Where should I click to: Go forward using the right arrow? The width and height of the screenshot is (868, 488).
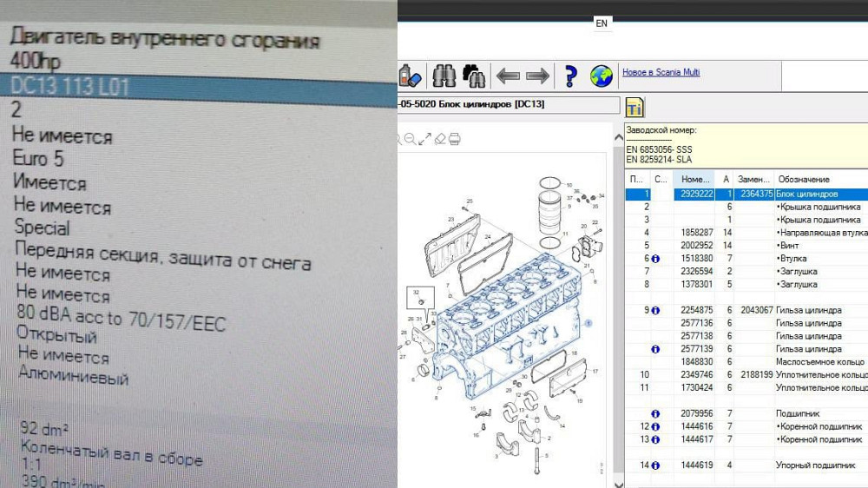click(537, 76)
